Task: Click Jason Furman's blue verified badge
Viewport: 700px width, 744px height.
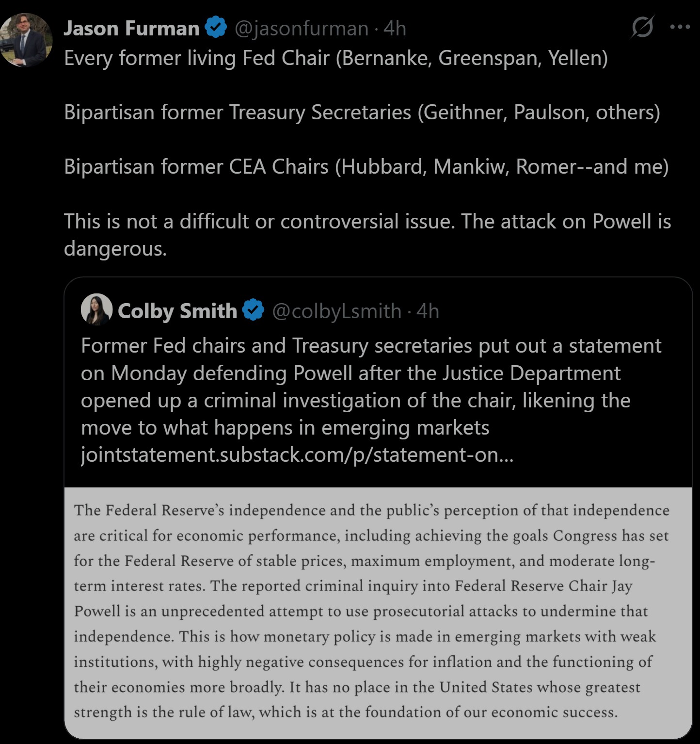Action: (x=216, y=28)
